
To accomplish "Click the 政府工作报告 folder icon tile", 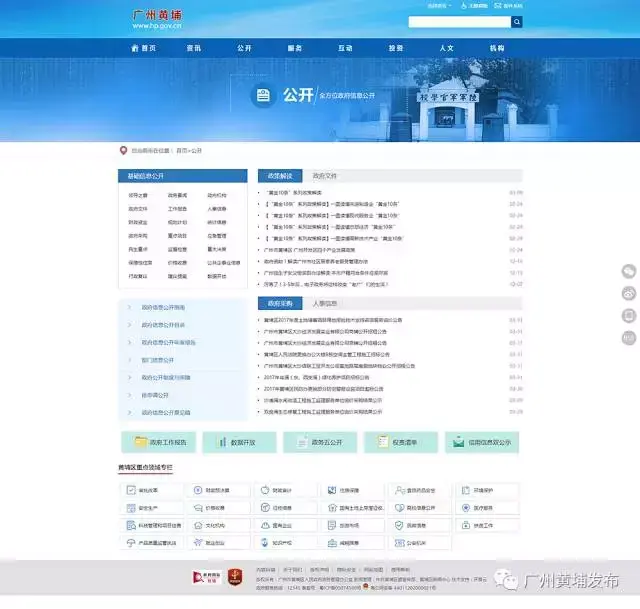I will tap(158, 441).
